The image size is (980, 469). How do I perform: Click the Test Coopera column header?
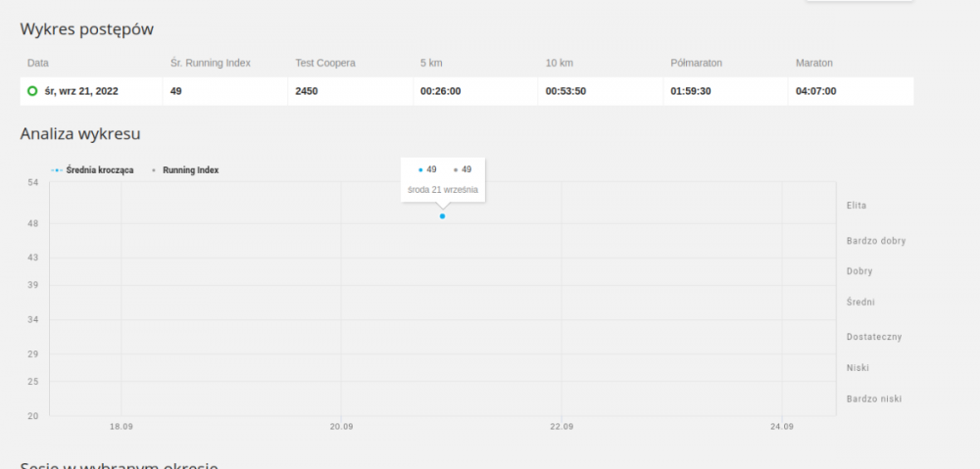click(325, 63)
